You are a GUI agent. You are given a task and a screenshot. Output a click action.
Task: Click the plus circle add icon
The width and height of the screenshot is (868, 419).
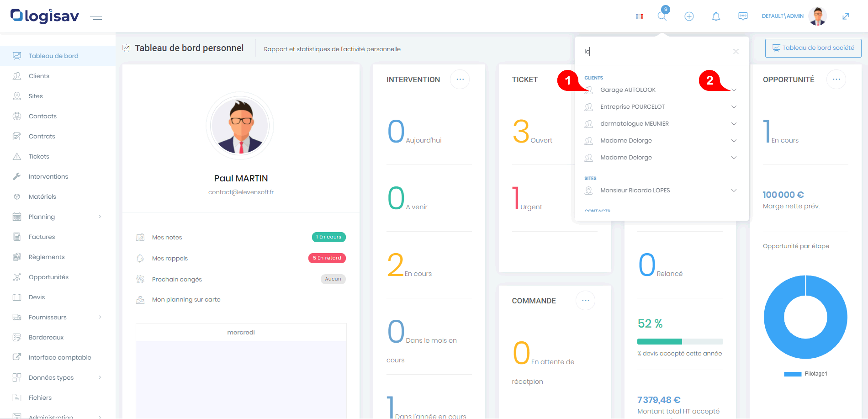(x=689, y=16)
